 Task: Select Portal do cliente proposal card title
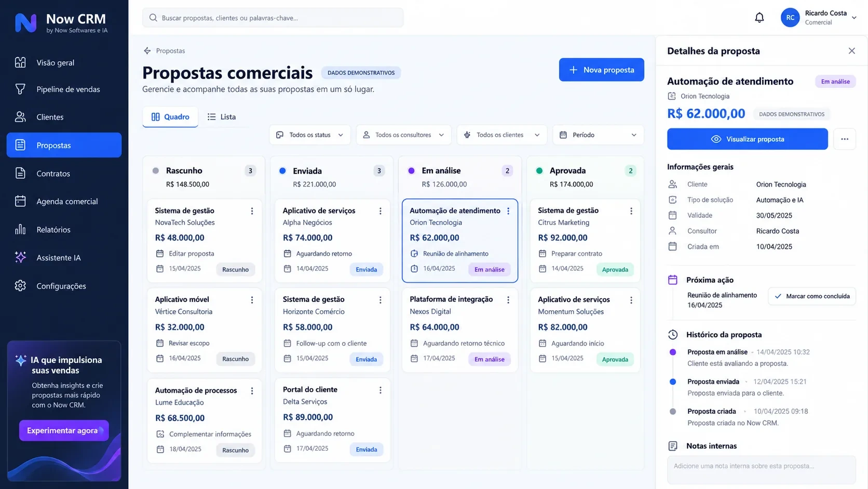click(x=310, y=389)
